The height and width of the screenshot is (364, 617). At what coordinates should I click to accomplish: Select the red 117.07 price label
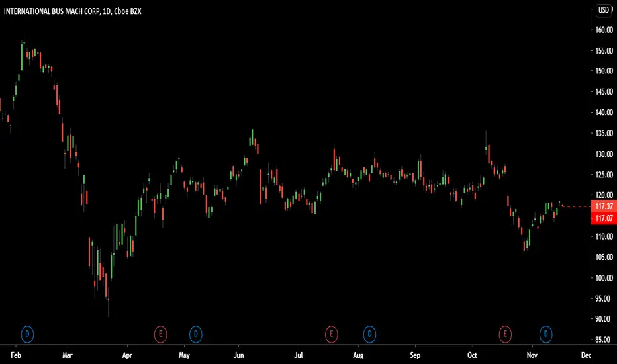(604, 218)
